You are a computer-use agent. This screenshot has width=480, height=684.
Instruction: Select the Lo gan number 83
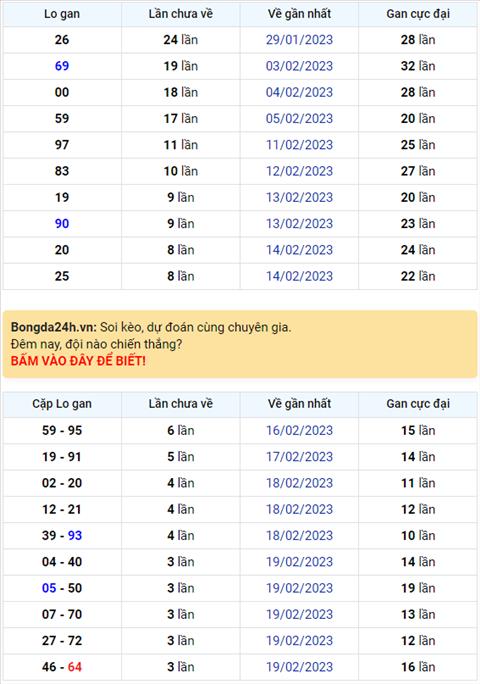click(x=62, y=171)
